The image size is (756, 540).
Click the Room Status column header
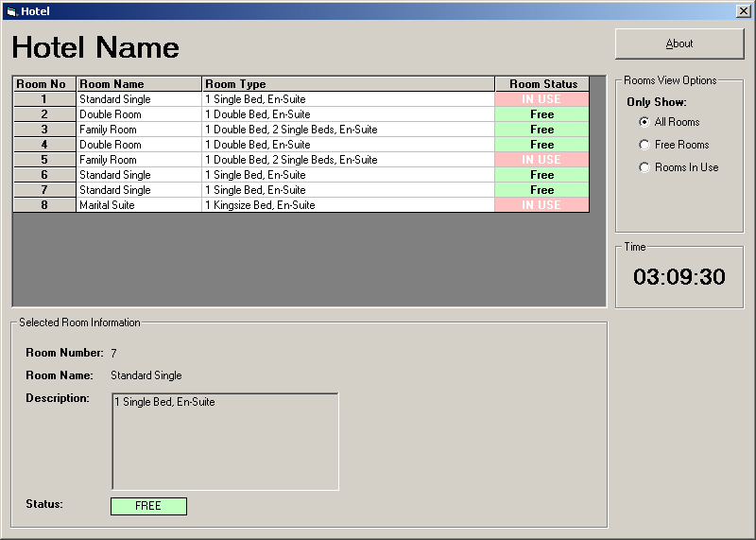point(542,84)
